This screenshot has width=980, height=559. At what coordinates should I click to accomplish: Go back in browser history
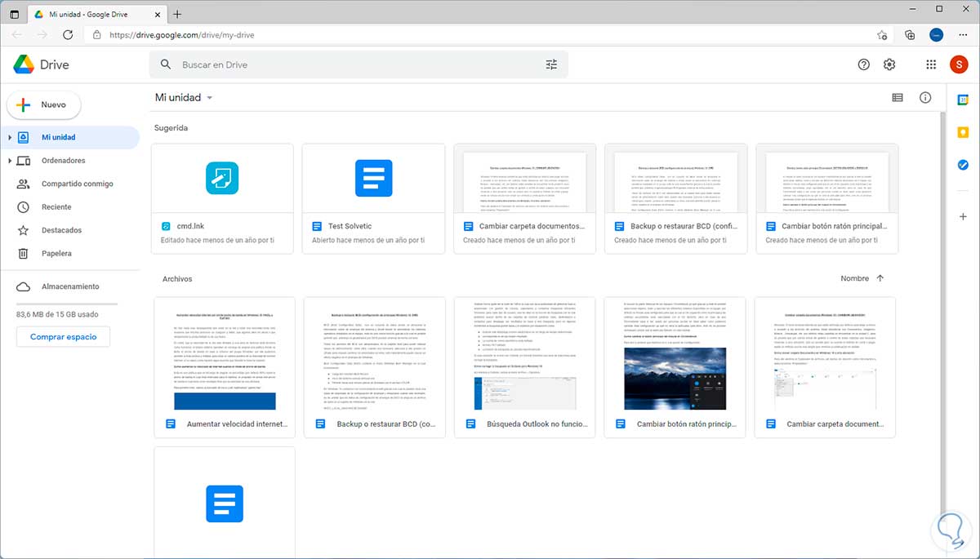coord(18,35)
